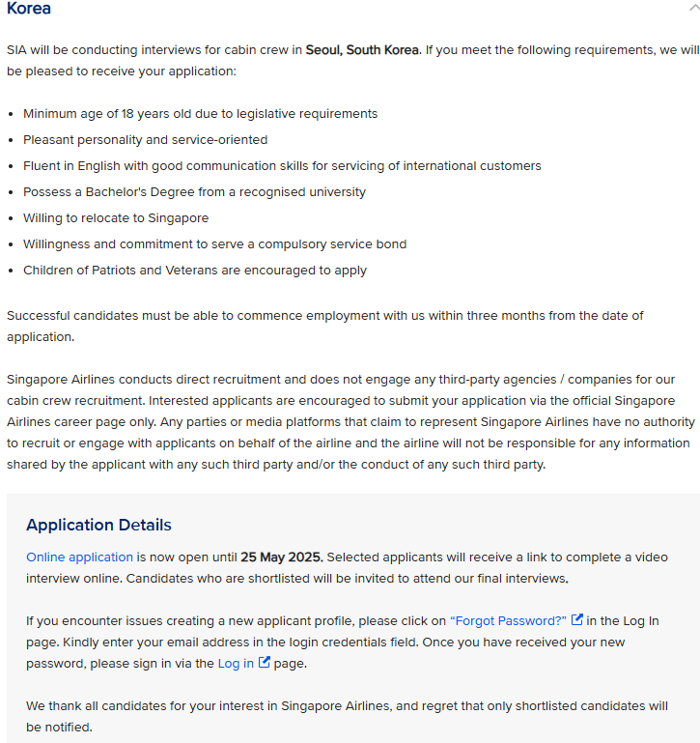Open the Log in link
Screen dimensions: 700x743
point(236,664)
